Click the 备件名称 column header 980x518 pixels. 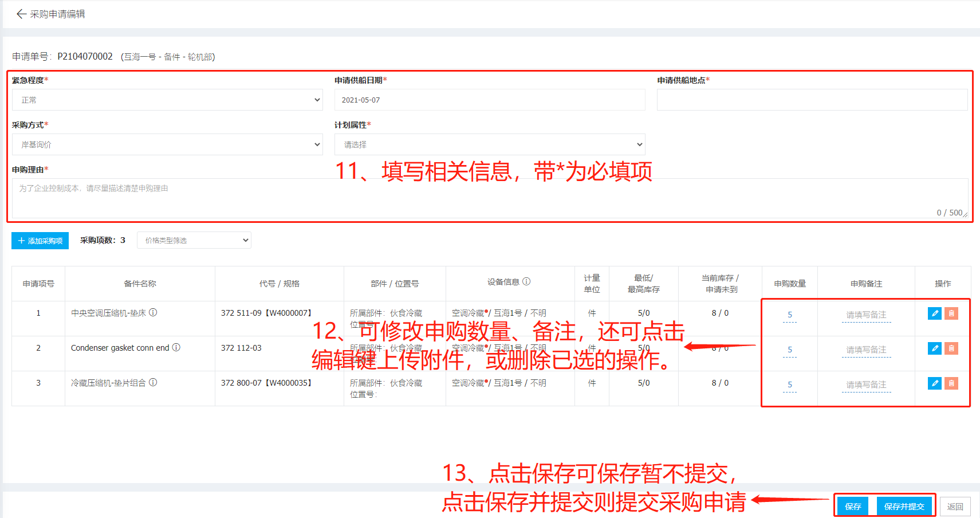tap(140, 284)
